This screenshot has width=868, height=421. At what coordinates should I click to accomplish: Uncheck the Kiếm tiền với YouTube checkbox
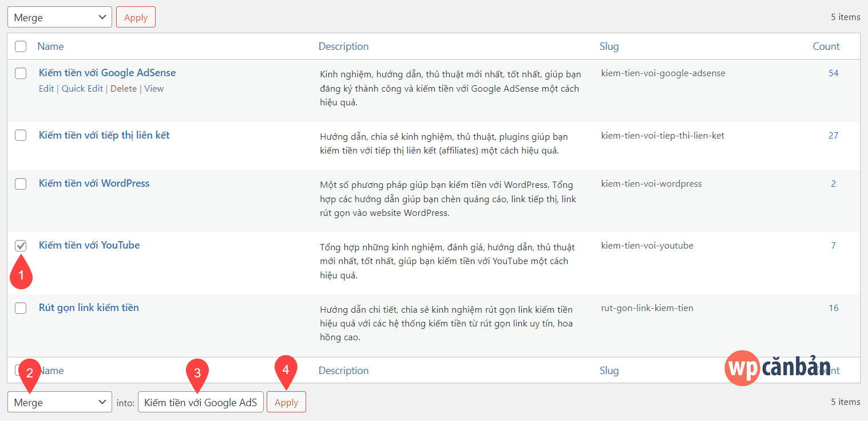21,246
